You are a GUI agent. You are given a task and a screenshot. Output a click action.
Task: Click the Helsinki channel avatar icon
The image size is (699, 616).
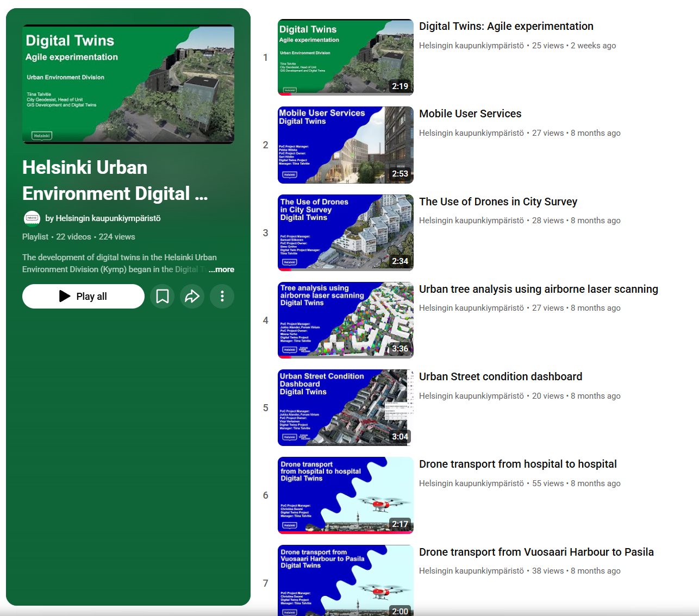(32, 218)
